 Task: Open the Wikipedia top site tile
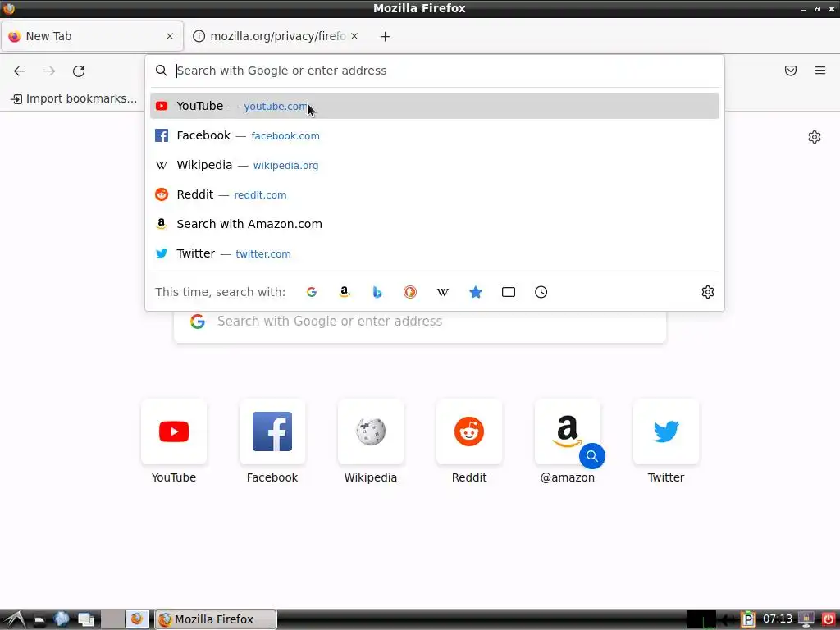coord(370,431)
